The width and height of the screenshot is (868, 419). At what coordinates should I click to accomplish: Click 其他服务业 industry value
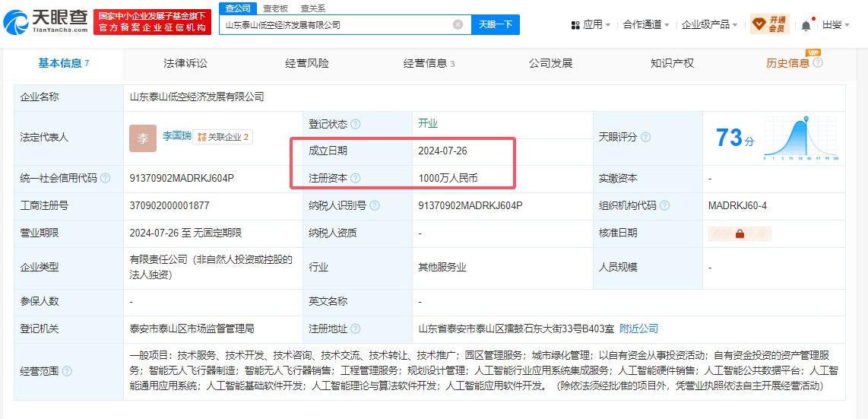[442, 268]
